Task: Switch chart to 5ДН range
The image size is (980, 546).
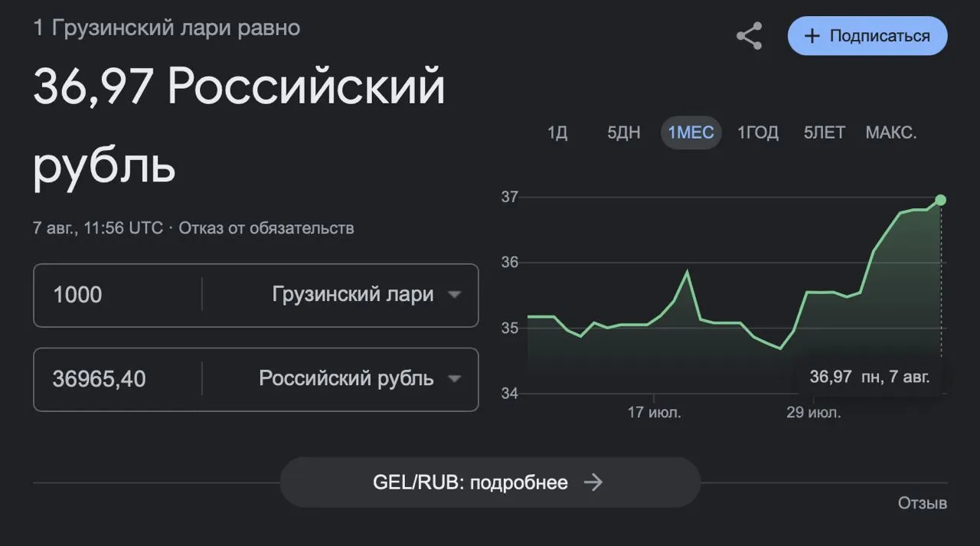Action: point(624,132)
